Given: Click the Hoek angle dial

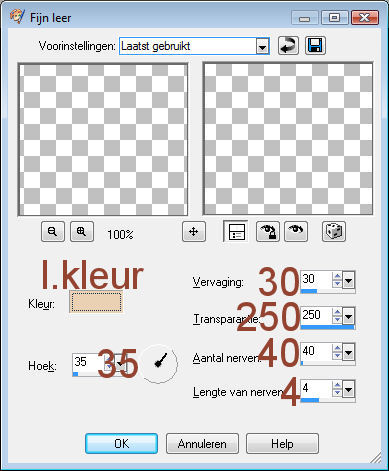Looking at the screenshot, I should (x=159, y=363).
